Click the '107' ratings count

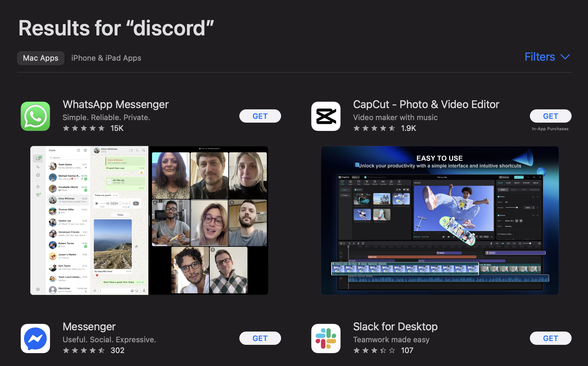point(407,351)
